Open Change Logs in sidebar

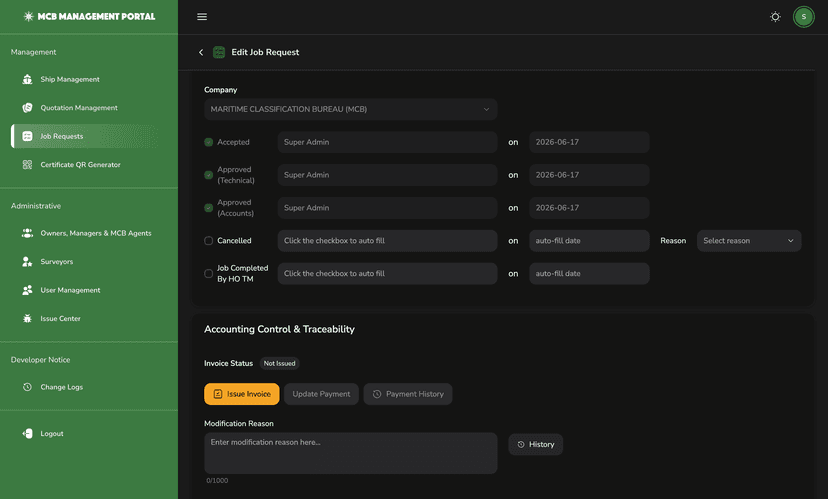(84, 387)
